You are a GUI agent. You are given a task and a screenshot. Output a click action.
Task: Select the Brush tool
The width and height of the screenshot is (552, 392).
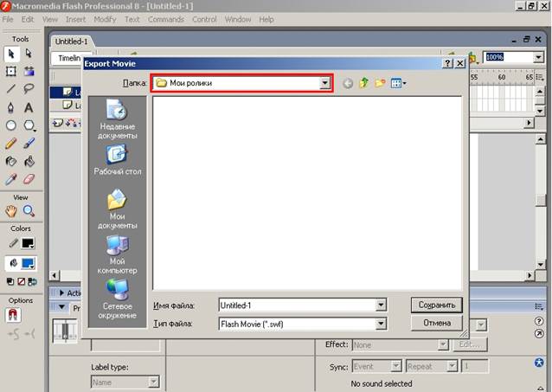pyautogui.click(x=29, y=144)
